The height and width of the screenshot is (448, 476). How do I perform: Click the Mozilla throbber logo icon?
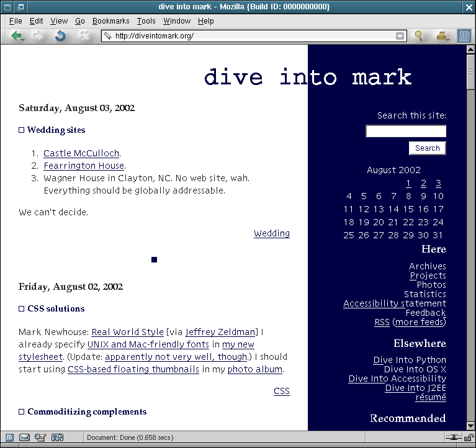(464, 37)
